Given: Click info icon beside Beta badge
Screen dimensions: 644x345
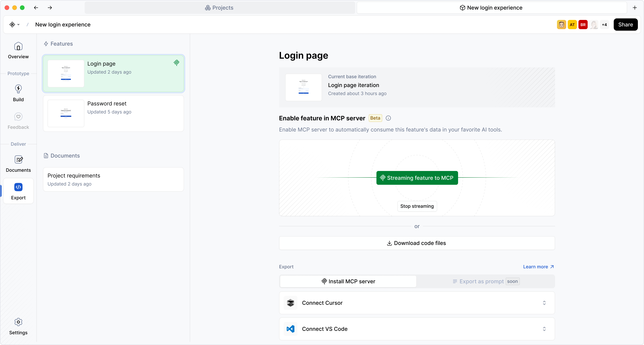Looking at the screenshot, I should coord(388,118).
